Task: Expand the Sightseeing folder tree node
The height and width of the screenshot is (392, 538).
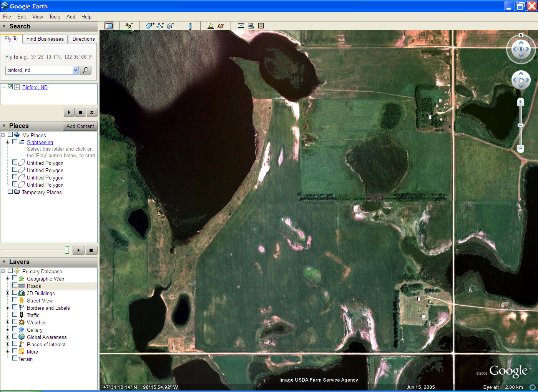Action: coord(7,142)
